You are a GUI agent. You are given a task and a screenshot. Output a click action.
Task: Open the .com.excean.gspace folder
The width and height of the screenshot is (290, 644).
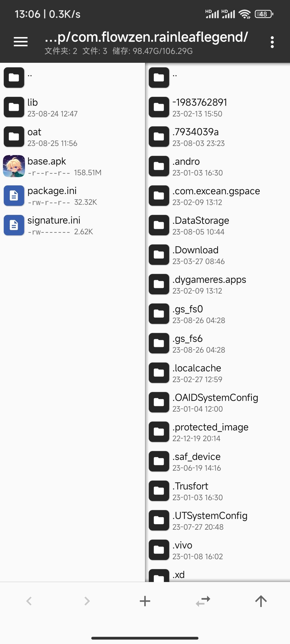[218, 196]
